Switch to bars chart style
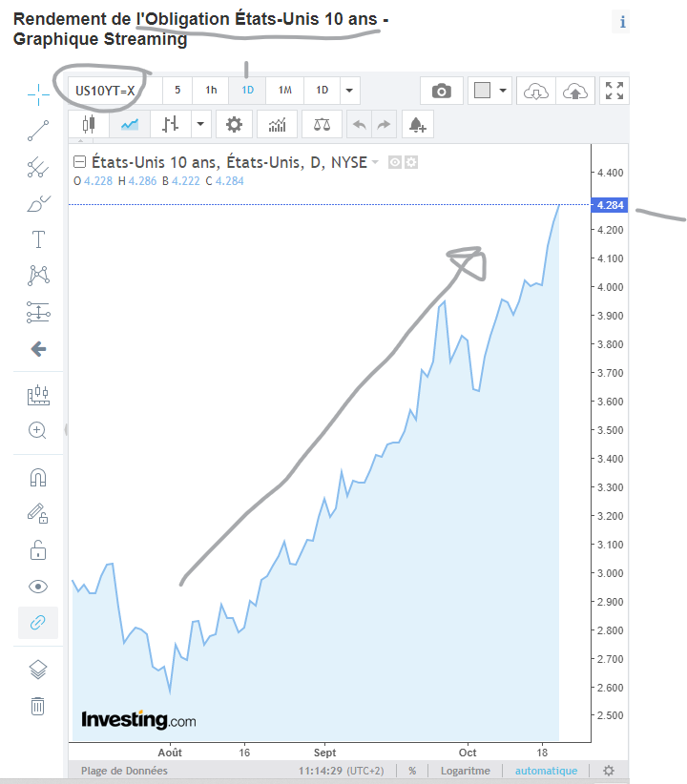The height and width of the screenshot is (784, 687). pos(171,124)
